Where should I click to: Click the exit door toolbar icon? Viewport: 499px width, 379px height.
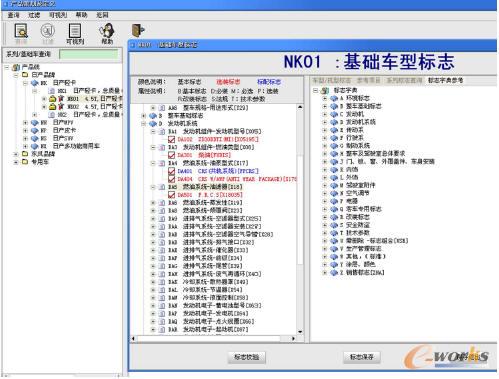coord(138,30)
